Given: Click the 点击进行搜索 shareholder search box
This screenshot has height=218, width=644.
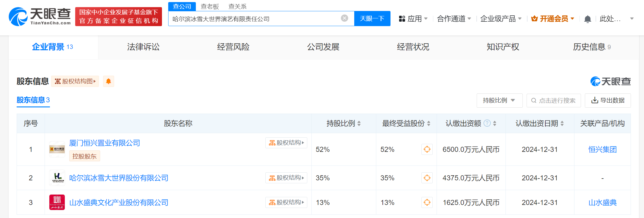Looking at the screenshot, I should (554, 101).
